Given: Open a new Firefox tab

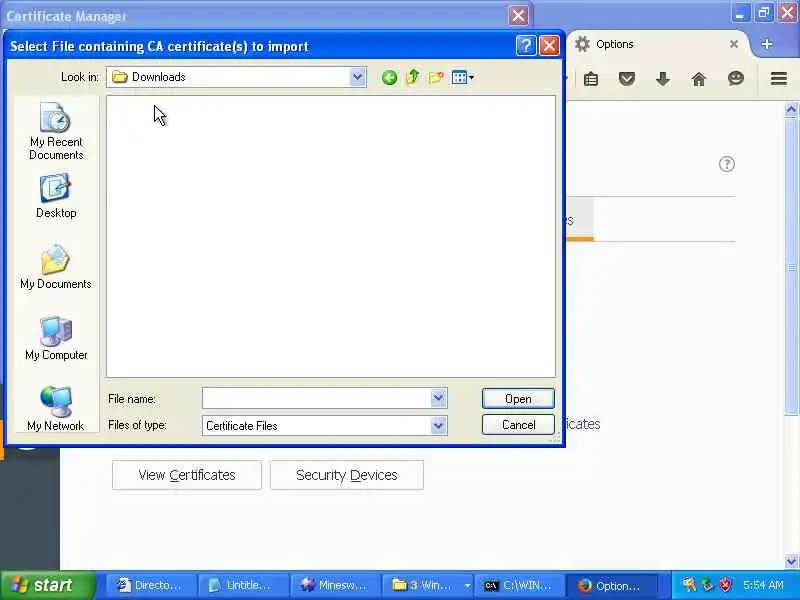Looking at the screenshot, I should click(766, 44).
